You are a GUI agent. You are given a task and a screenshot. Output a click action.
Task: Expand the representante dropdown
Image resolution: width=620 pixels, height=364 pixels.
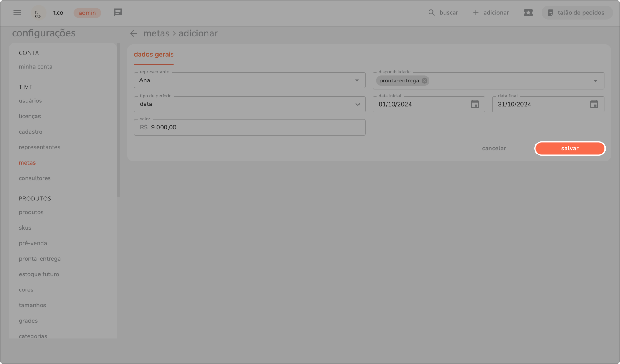[x=357, y=80]
